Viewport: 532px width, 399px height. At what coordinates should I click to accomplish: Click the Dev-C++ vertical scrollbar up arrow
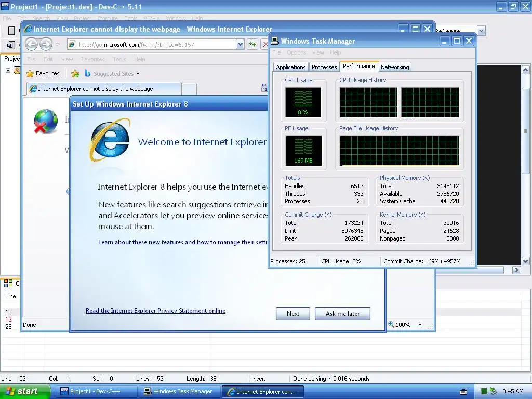click(525, 70)
